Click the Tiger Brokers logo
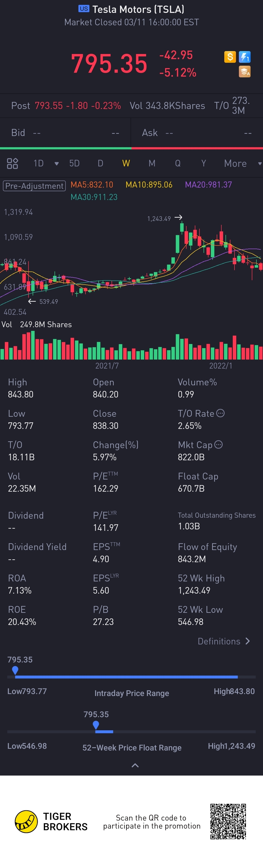This screenshot has height=868, width=263. pyautogui.click(x=26, y=822)
